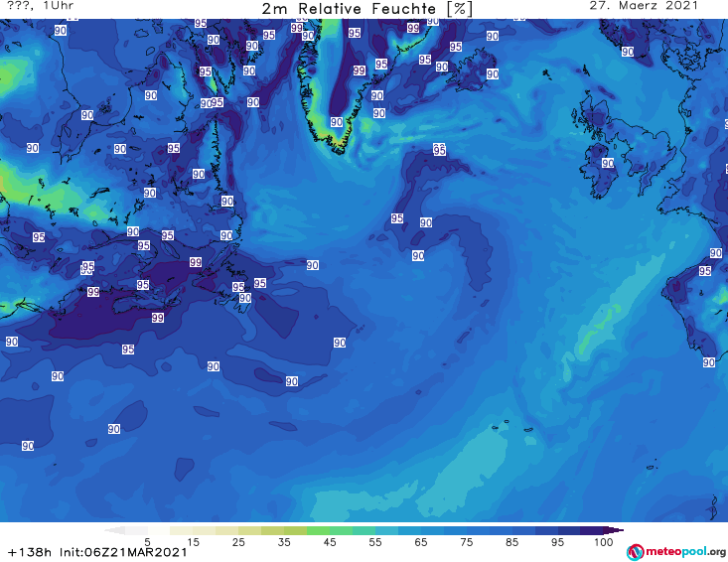Click the 99 contour label on Greenland's ice sheet

click(x=359, y=70)
